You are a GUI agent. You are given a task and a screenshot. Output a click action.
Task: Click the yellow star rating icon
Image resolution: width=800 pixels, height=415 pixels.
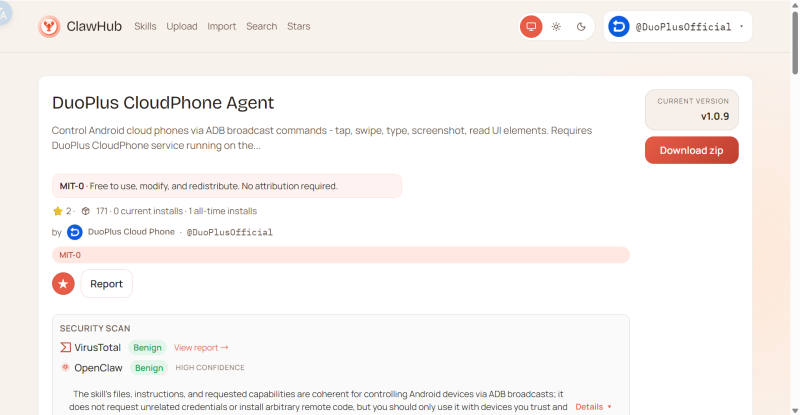point(58,211)
